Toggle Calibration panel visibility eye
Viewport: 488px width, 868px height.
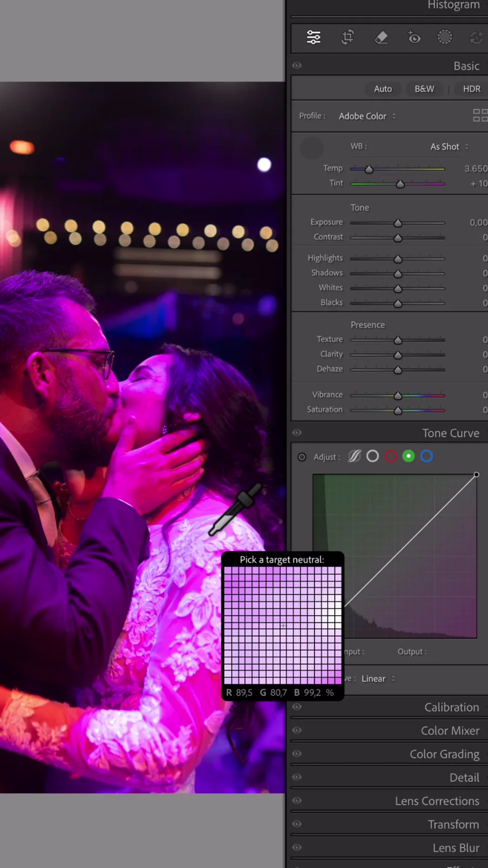297,706
